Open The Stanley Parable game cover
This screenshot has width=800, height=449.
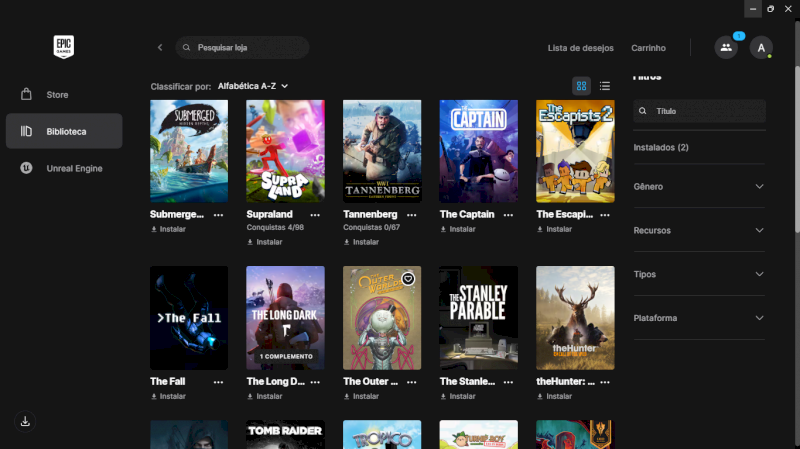[x=479, y=317]
